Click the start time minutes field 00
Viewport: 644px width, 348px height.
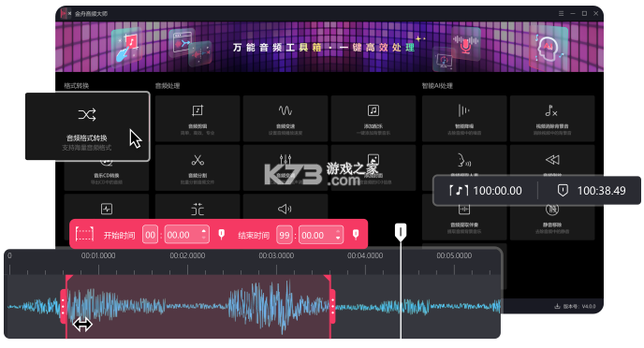tap(151, 235)
